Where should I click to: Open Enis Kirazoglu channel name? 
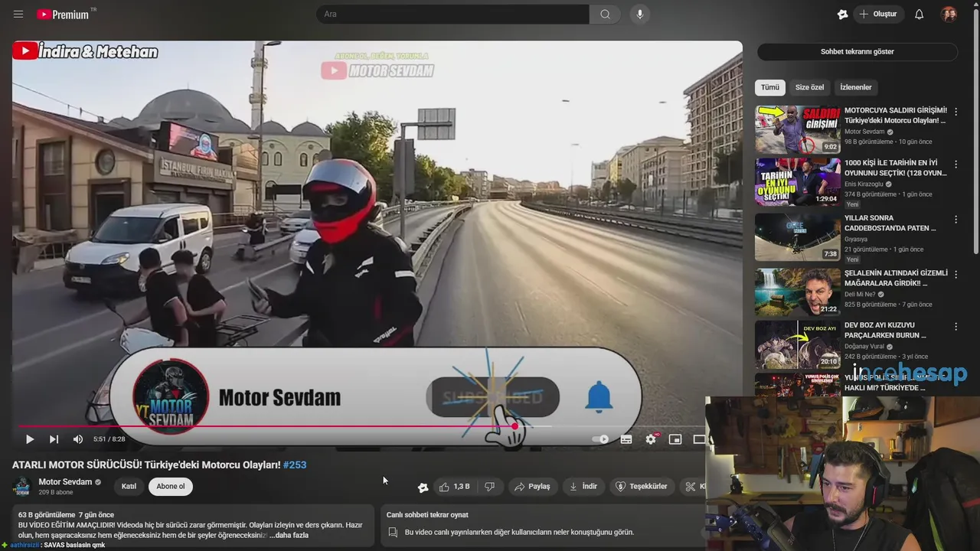(x=864, y=184)
